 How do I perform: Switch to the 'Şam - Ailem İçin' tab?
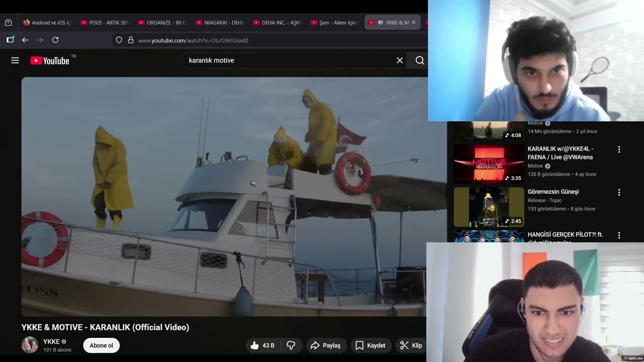point(335,23)
